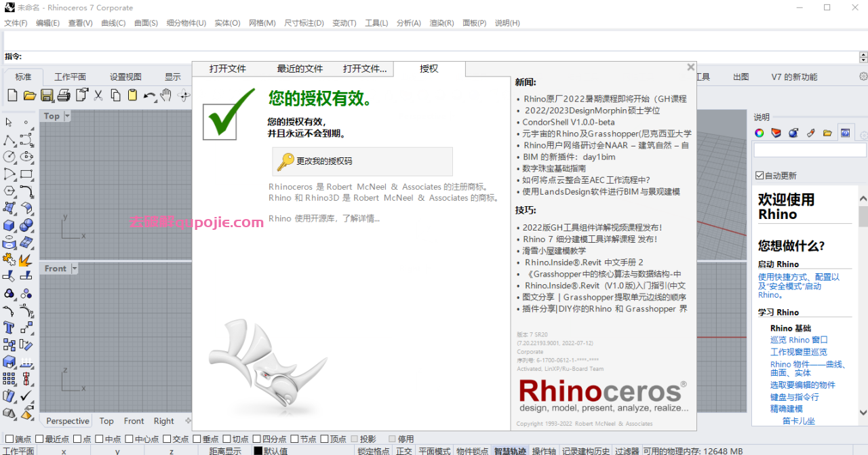Screen dimensions: 868x455
Task: Open the color wheel Properties panel tab
Action: point(759,133)
